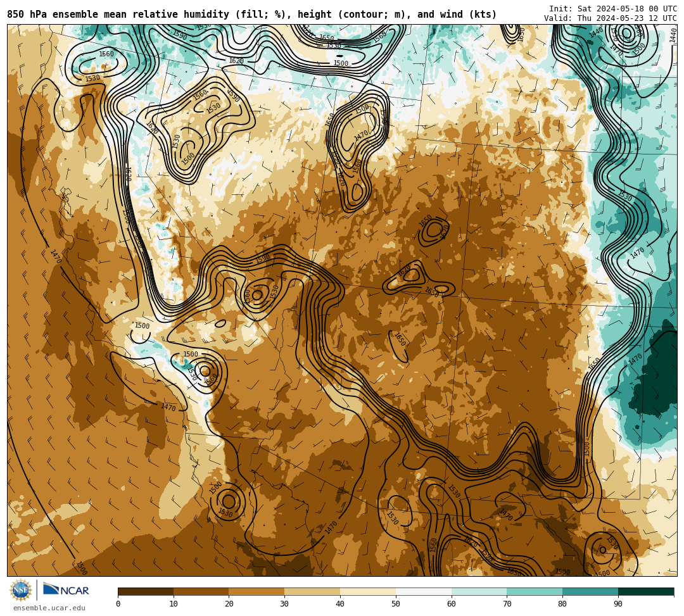This screenshot has width=684, height=616.
Task: Click the colorbar tick label 60
Action: coord(452,604)
